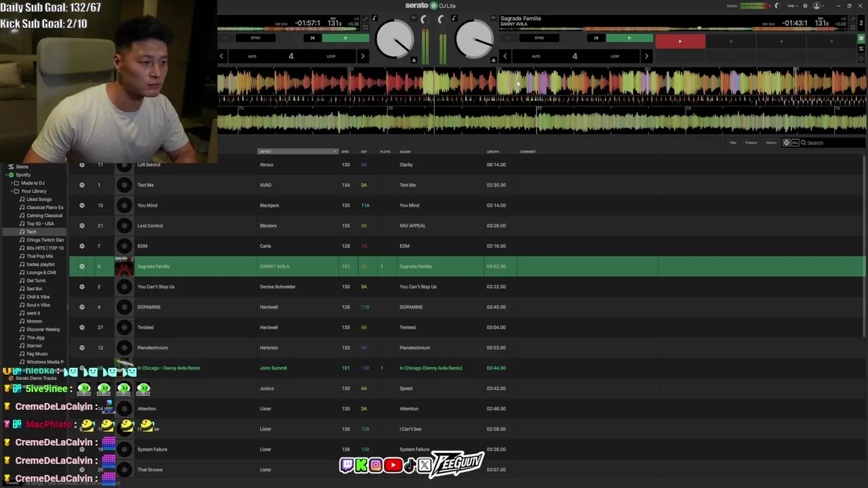This screenshot has width=868, height=488.
Task: Click the right deck green play button
Action: tap(629, 38)
